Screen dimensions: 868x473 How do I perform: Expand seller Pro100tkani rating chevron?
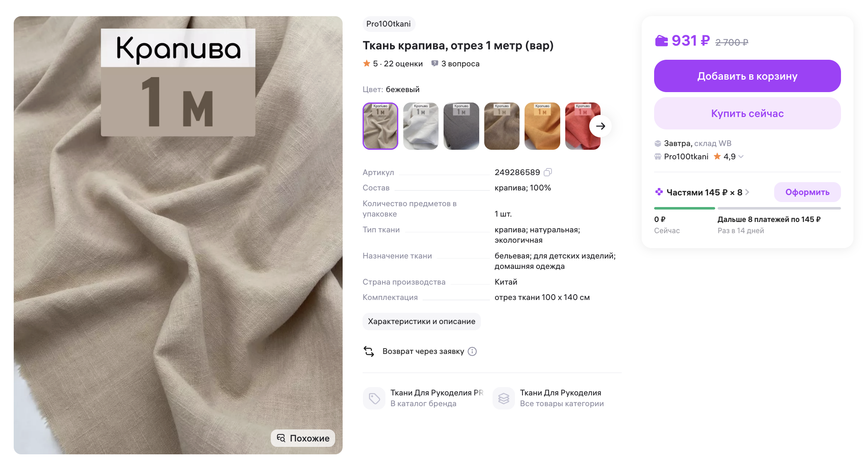(x=741, y=156)
